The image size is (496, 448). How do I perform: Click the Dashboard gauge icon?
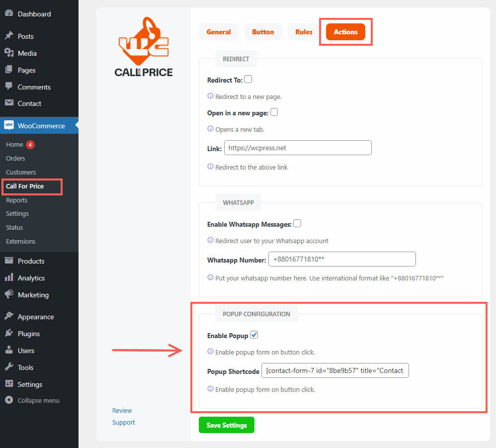(x=9, y=13)
